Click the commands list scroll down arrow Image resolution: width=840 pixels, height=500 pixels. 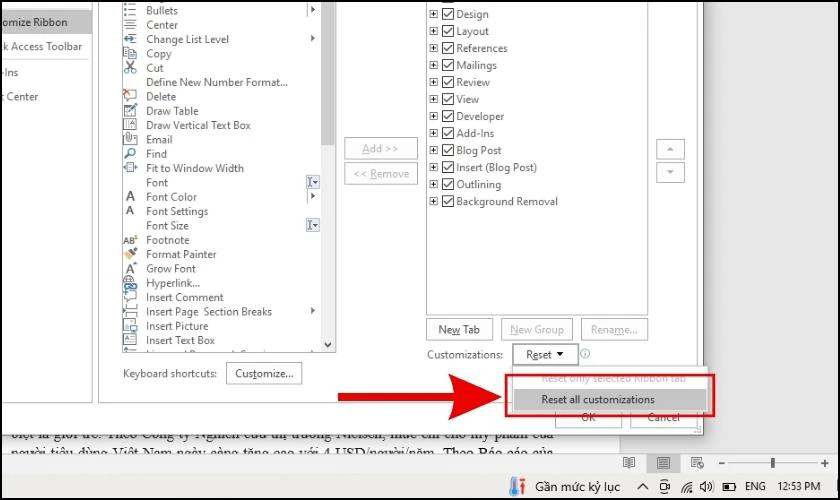(328, 345)
